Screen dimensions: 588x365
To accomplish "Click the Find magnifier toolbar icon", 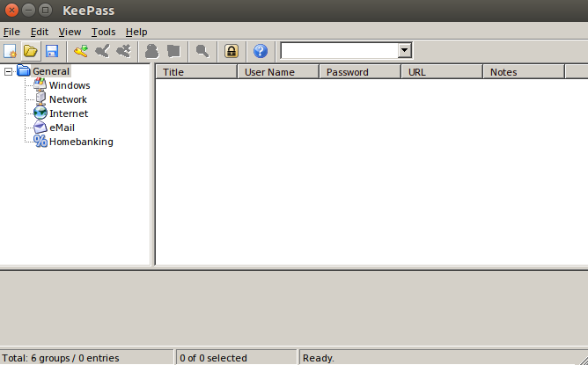I will (x=202, y=51).
